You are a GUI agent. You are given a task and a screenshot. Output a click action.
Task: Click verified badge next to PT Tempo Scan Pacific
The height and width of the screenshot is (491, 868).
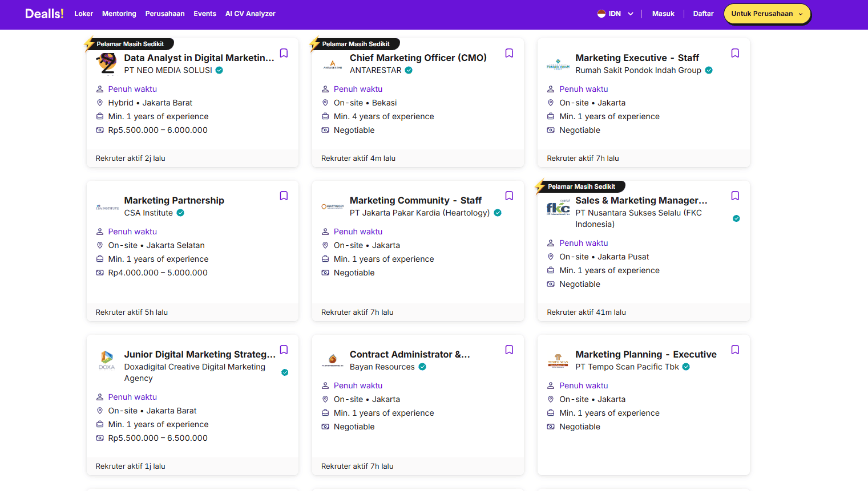point(686,367)
